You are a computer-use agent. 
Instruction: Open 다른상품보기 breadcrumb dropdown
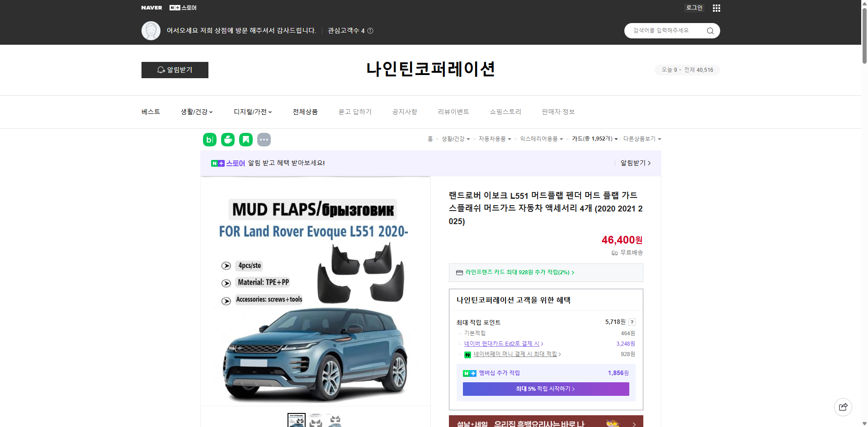pos(642,139)
